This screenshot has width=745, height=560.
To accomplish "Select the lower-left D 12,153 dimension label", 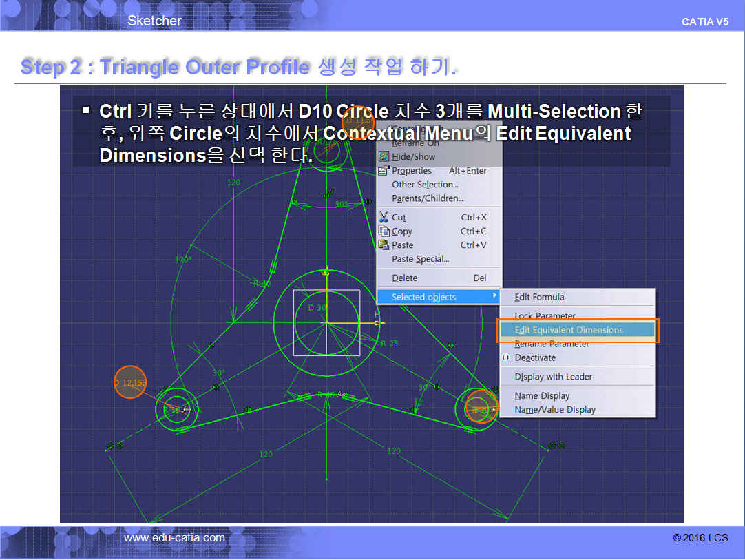I will 130,382.
